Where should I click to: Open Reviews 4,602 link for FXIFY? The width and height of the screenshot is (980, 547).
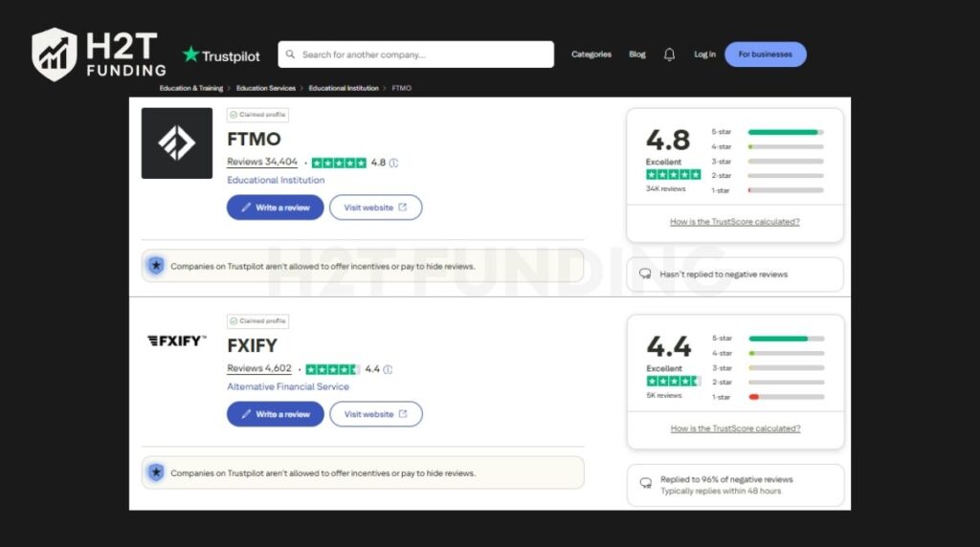[258, 368]
